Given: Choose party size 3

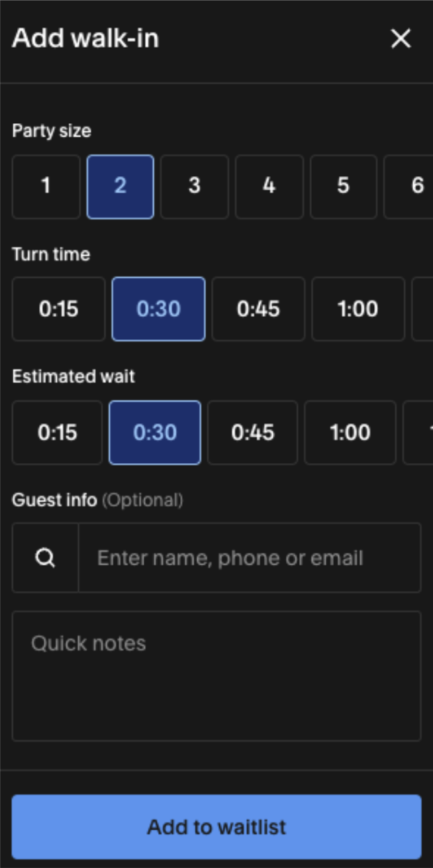Looking at the screenshot, I should (194, 186).
